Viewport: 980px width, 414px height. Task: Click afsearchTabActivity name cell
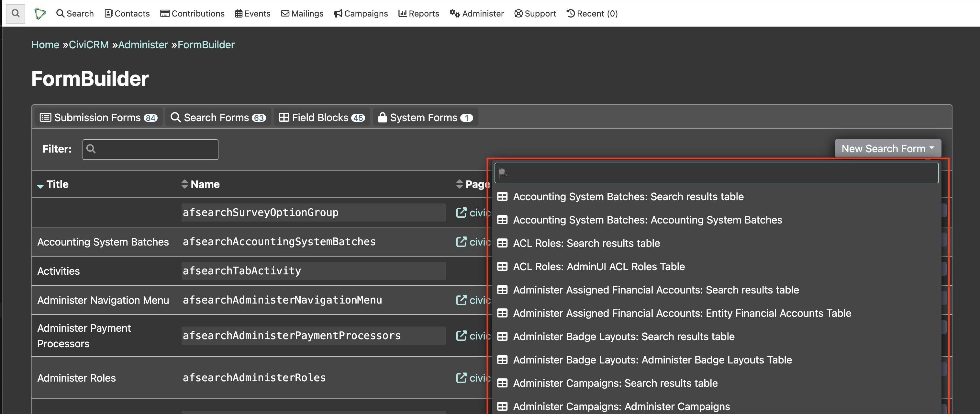pos(314,271)
